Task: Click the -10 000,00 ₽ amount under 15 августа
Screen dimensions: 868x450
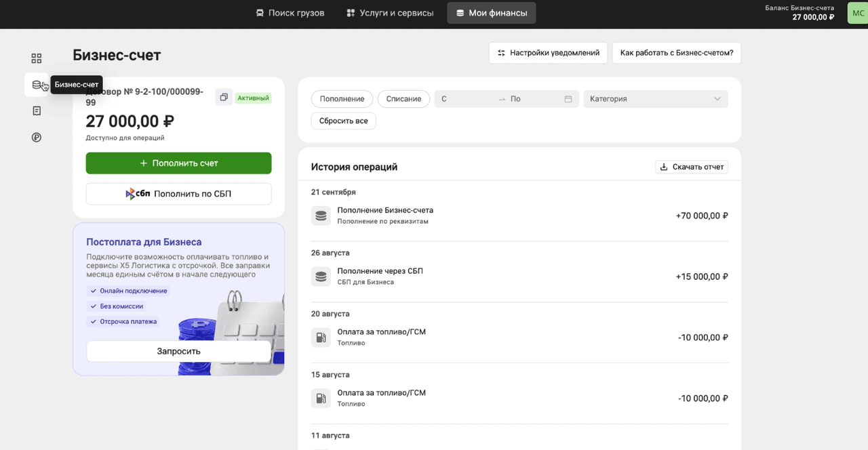Action: click(703, 398)
